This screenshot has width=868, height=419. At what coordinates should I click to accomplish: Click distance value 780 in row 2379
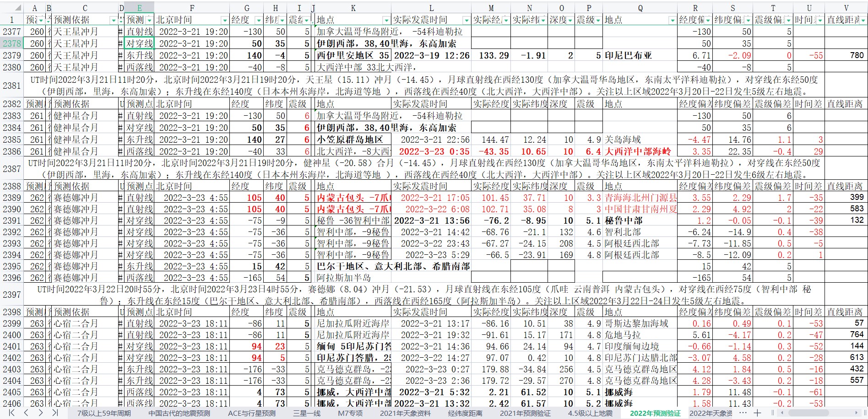pyautogui.click(x=846, y=55)
